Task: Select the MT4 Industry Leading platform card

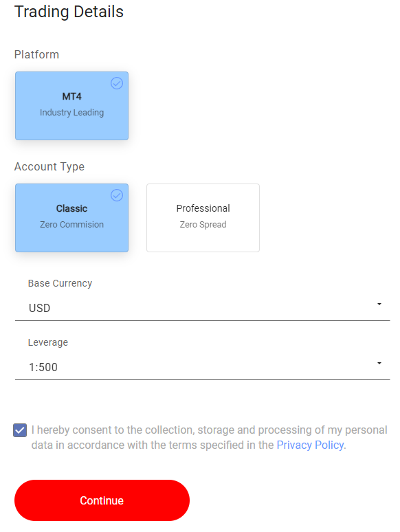Action: 71,106
